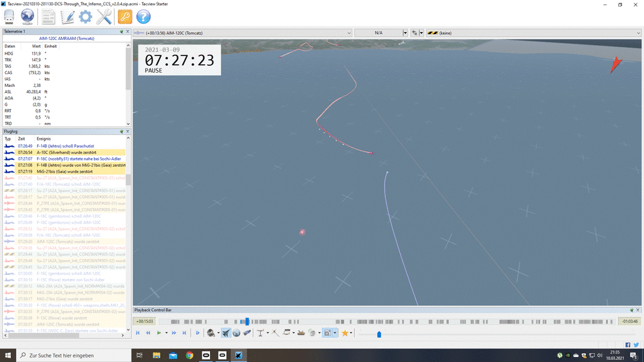Open the notepad with pen icon
Screen dimensions: 644x362
67,17
